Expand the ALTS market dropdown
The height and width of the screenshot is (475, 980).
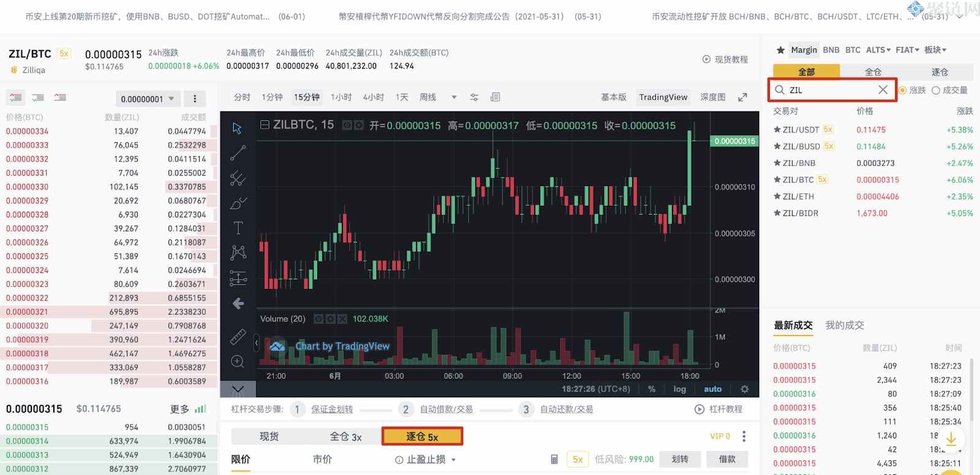(x=878, y=50)
